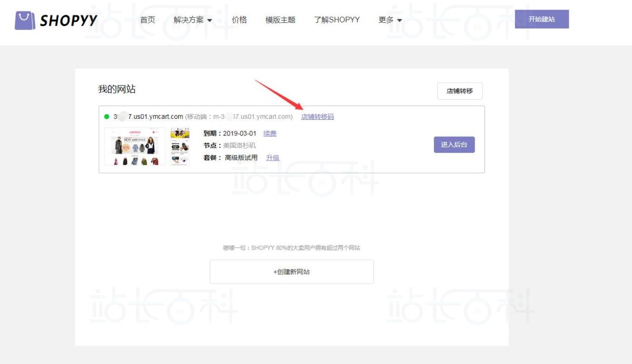Viewport: 632px width, 364px height.
Task: Expand the 更多 dropdown menu
Action: pyautogui.click(x=390, y=20)
